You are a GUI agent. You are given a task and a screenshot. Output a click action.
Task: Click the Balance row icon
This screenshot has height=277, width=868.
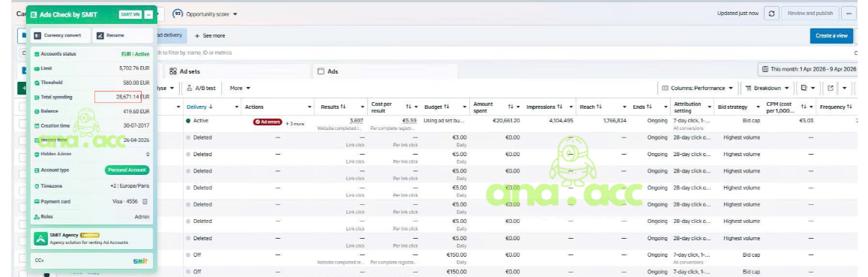click(37, 111)
